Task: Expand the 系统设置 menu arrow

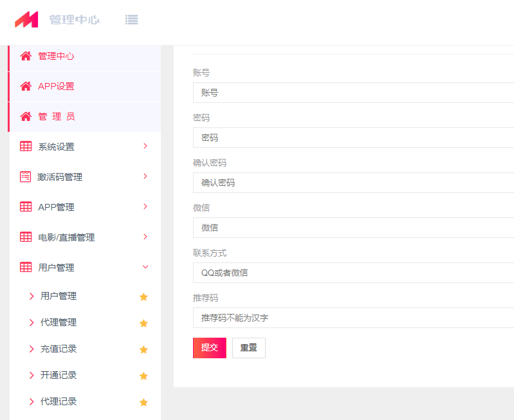Action: pos(145,146)
